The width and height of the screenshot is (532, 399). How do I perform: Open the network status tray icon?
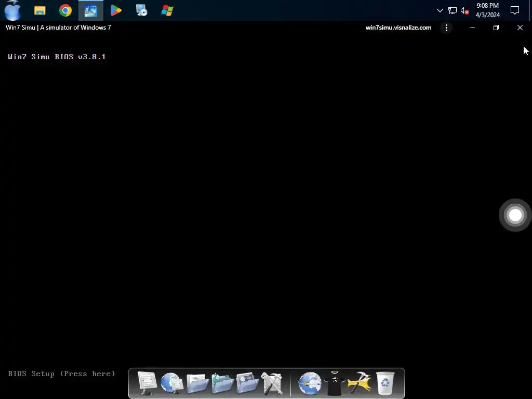click(x=453, y=11)
